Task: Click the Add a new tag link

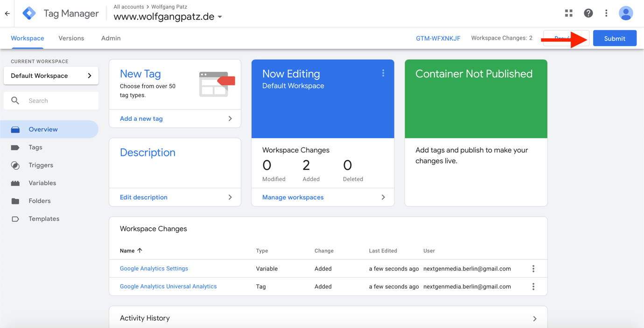Action: [141, 119]
